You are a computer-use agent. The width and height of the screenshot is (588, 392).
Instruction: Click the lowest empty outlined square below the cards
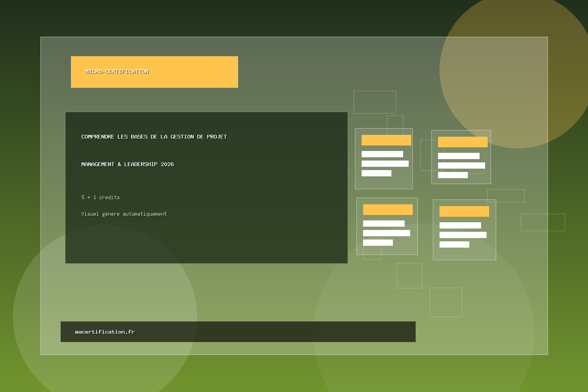446,302
